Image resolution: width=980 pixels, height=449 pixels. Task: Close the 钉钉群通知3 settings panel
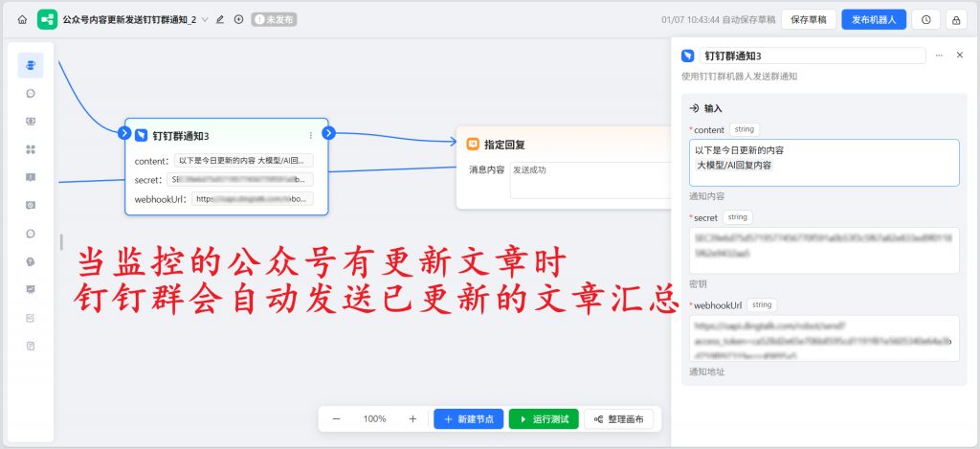(x=960, y=55)
